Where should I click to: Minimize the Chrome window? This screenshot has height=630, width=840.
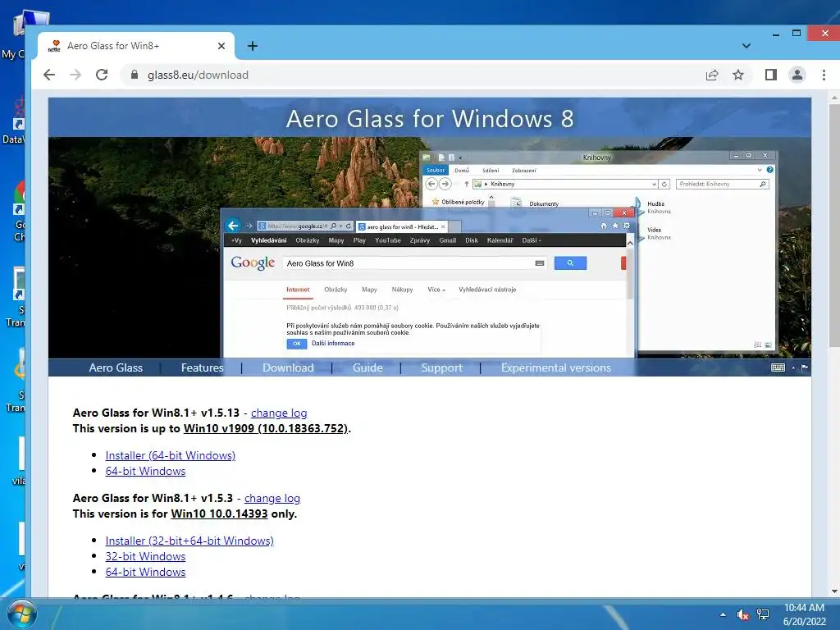[776, 34]
